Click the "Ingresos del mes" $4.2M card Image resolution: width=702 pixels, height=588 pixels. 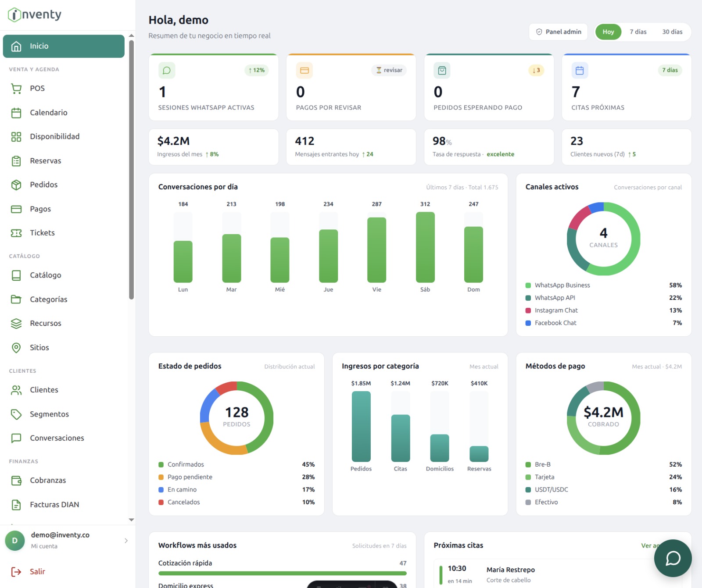point(214,147)
